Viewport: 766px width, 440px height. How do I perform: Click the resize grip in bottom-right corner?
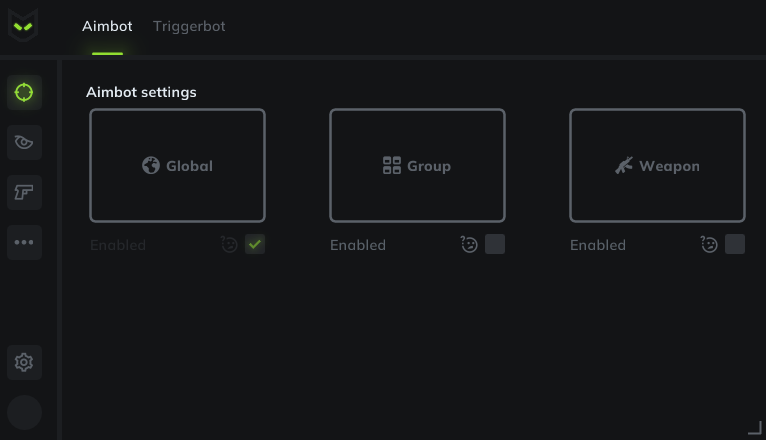pyautogui.click(x=755, y=428)
